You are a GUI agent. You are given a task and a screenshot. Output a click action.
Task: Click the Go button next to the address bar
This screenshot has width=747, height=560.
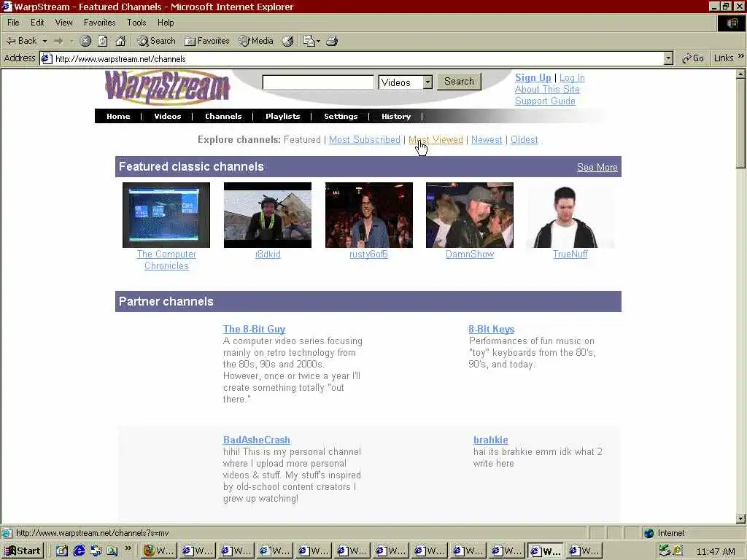pyautogui.click(x=693, y=58)
